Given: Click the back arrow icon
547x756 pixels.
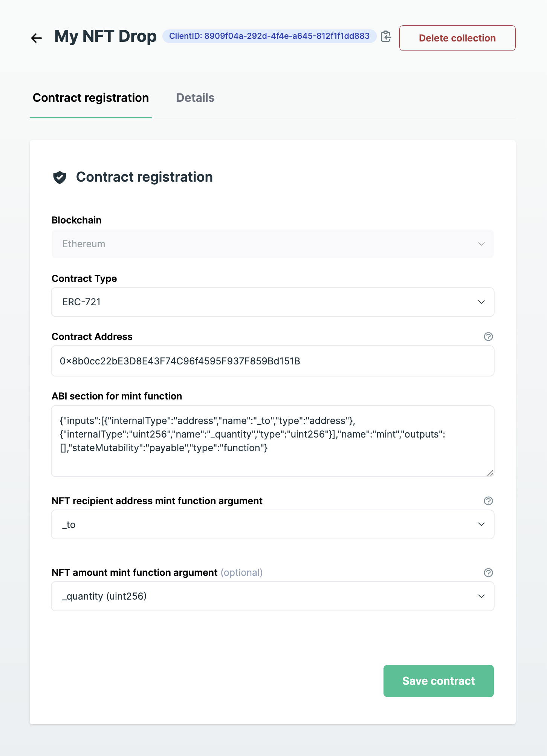Looking at the screenshot, I should pos(37,38).
